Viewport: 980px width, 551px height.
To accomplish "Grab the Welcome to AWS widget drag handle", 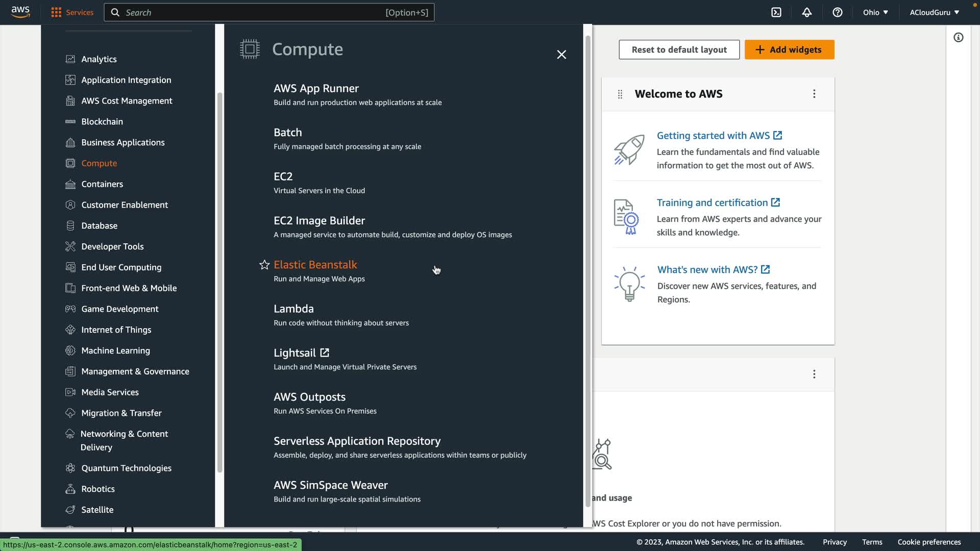I will click(x=620, y=94).
